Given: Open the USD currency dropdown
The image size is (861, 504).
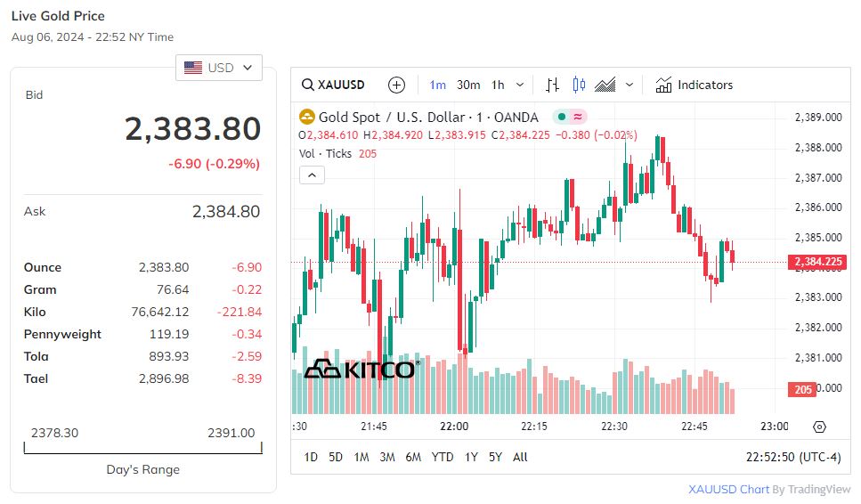Looking at the screenshot, I should click(x=219, y=68).
